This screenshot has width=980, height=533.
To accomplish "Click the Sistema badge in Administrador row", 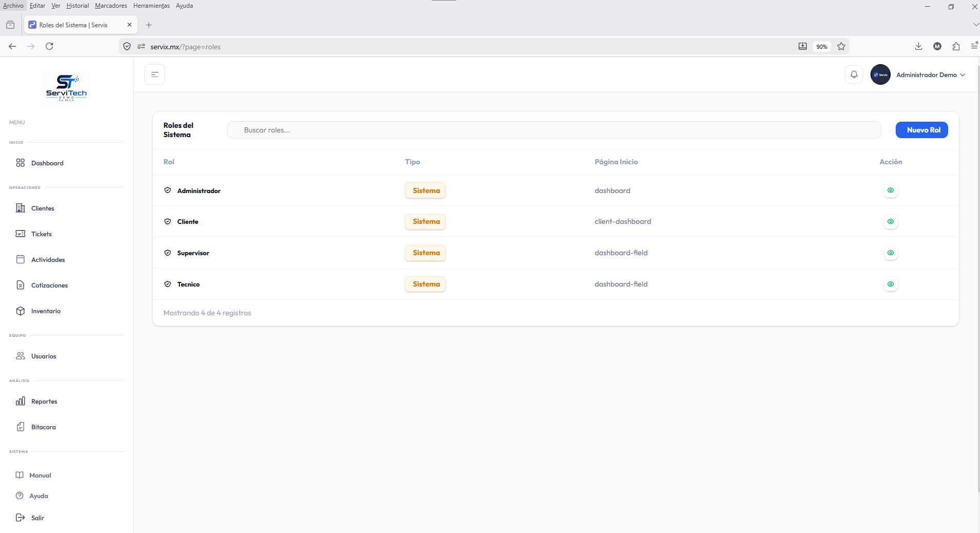I will 426,191.
